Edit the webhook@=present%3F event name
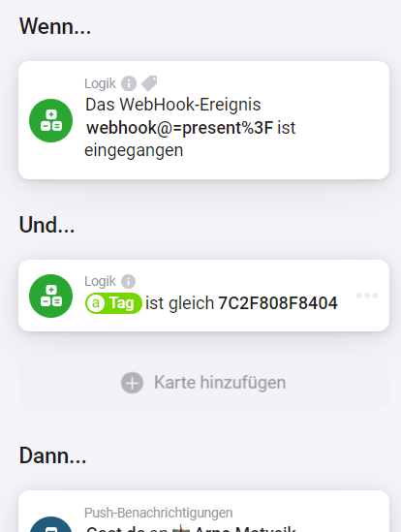This screenshot has width=401, height=532. [179, 128]
